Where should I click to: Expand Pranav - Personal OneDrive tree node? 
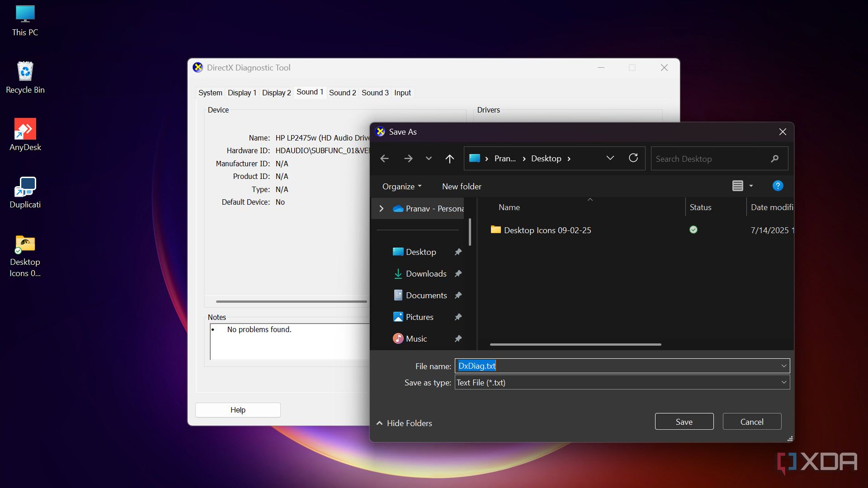381,208
